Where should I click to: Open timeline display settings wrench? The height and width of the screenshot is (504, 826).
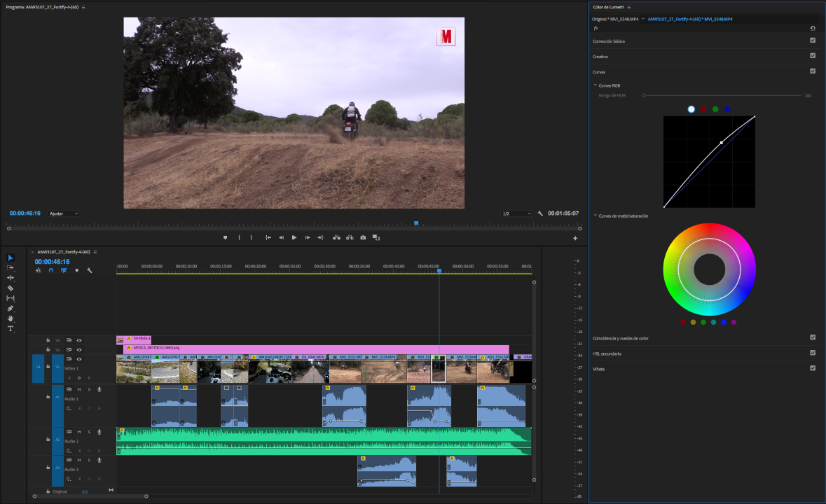point(90,270)
